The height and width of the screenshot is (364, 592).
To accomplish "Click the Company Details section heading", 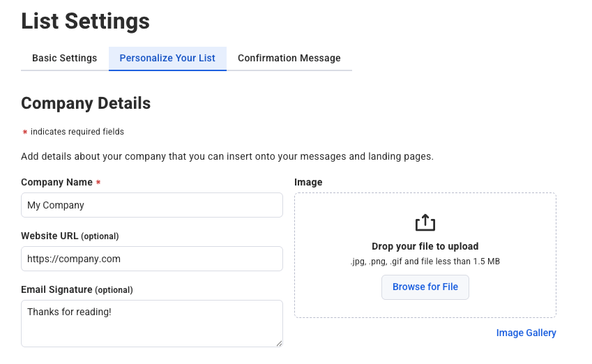I will (86, 103).
